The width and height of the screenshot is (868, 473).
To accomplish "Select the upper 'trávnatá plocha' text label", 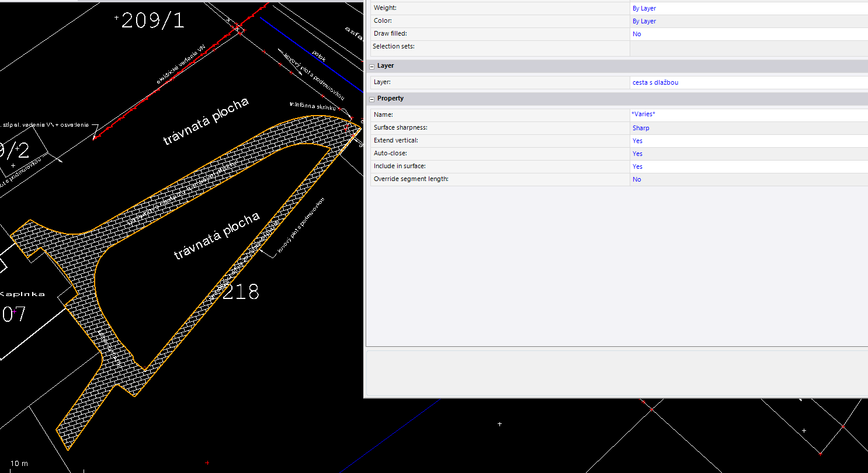I will (x=206, y=121).
